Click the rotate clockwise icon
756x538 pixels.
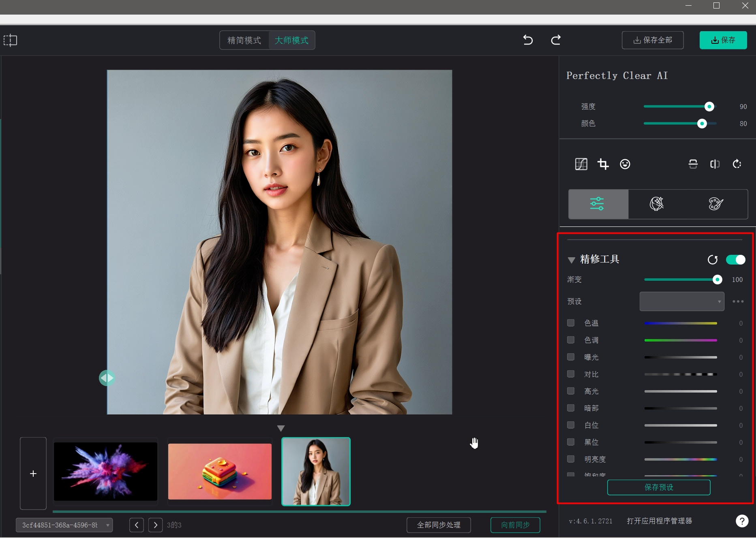point(737,164)
